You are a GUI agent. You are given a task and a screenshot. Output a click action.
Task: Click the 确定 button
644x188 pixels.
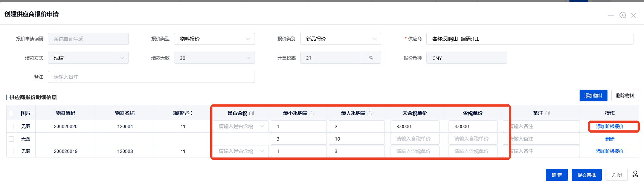pyautogui.click(x=557, y=175)
